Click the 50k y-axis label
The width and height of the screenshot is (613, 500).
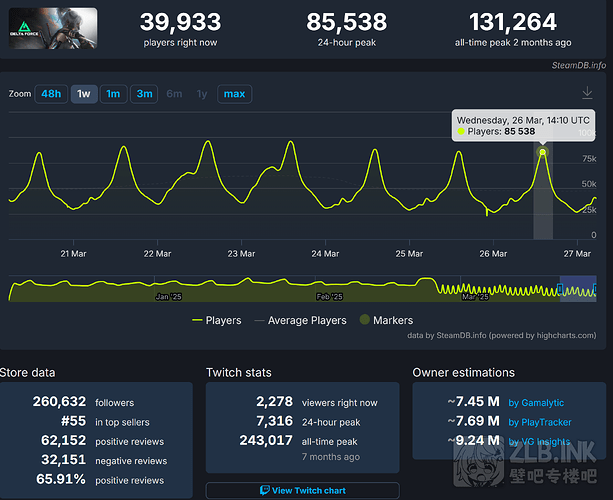point(589,184)
